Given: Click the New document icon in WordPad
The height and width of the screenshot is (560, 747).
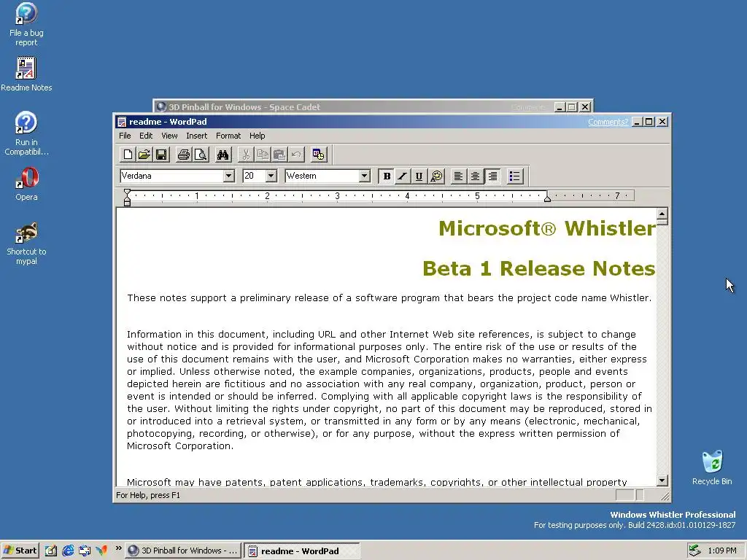Looking at the screenshot, I should (127, 155).
